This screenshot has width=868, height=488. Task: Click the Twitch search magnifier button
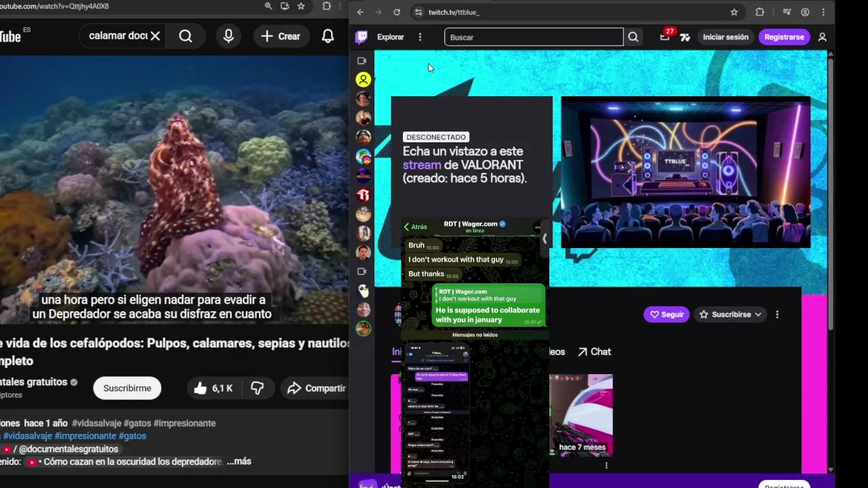point(633,37)
